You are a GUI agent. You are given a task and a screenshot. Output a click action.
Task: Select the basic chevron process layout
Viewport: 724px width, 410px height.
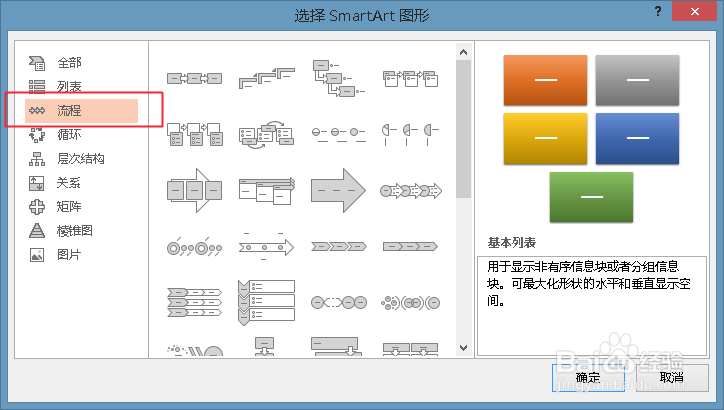pyautogui.click(x=338, y=247)
